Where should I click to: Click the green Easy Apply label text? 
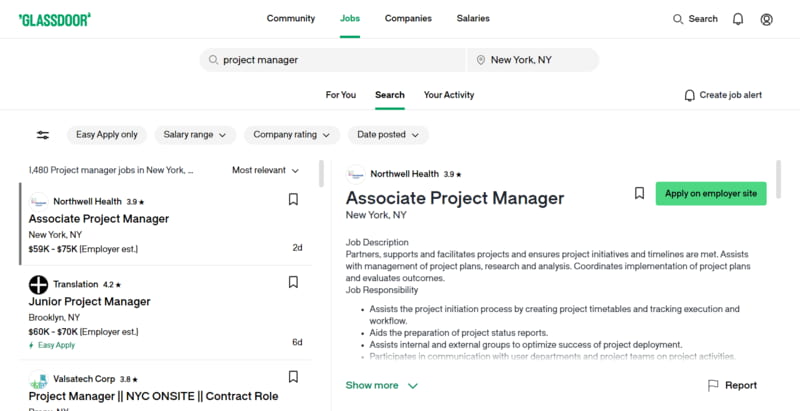click(x=56, y=345)
